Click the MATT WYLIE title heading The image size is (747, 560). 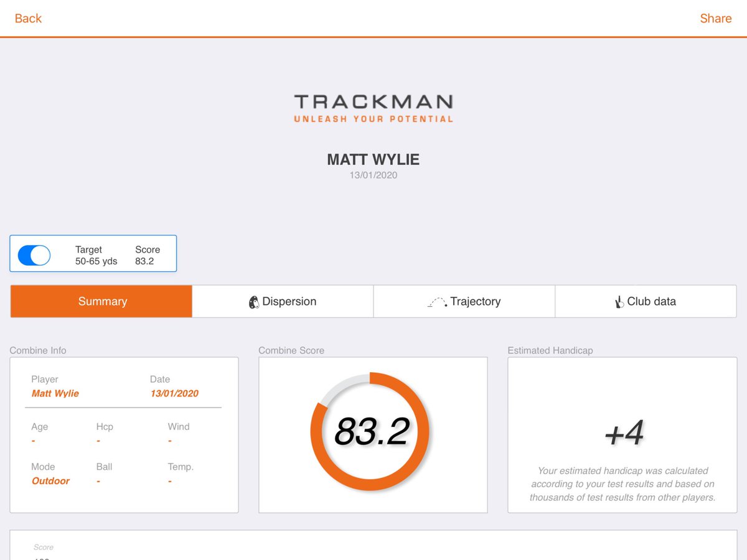click(374, 159)
